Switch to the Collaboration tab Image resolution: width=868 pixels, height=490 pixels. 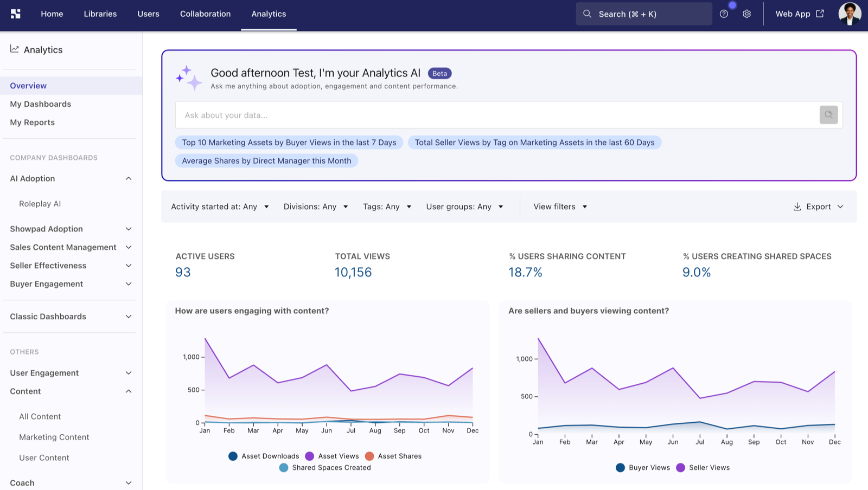tap(206, 14)
